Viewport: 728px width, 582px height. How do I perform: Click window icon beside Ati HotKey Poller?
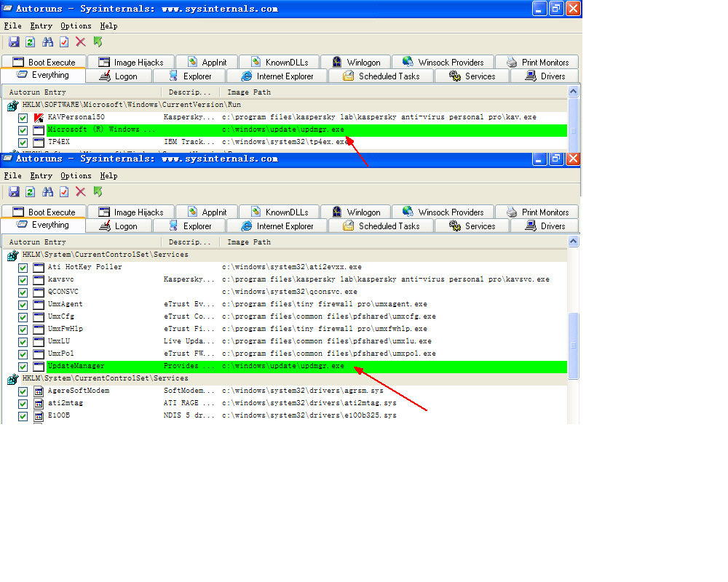(x=39, y=267)
